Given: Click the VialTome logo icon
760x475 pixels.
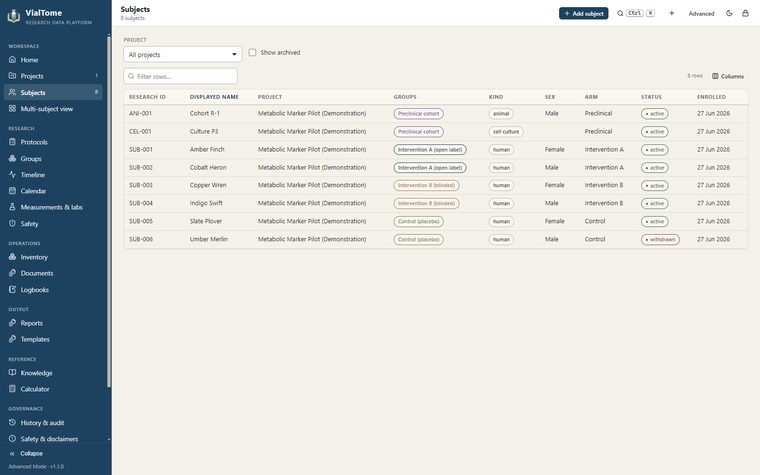Looking at the screenshot, I should point(14,16).
